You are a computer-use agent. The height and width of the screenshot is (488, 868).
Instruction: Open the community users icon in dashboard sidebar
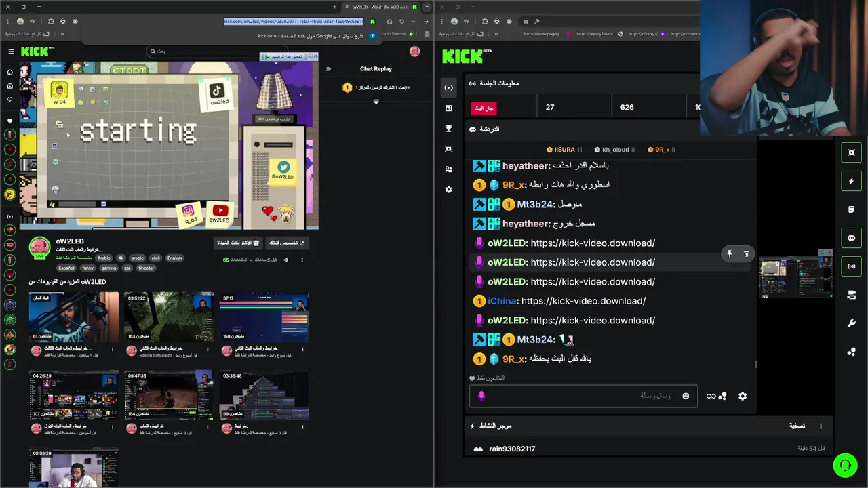(448, 169)
